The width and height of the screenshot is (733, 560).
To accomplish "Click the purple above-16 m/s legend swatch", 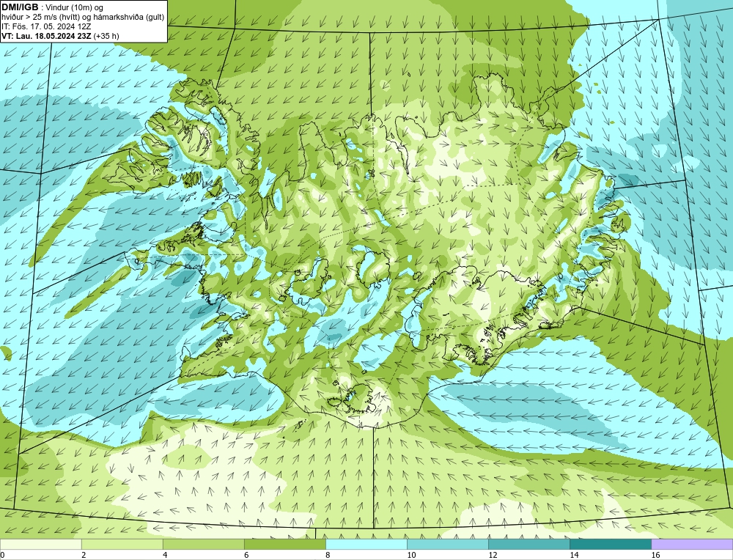I will (692, 544).
